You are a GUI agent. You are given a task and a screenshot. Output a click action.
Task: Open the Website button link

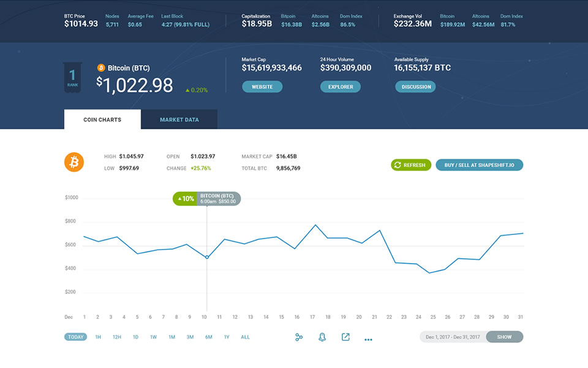click(x=262, y=87)
